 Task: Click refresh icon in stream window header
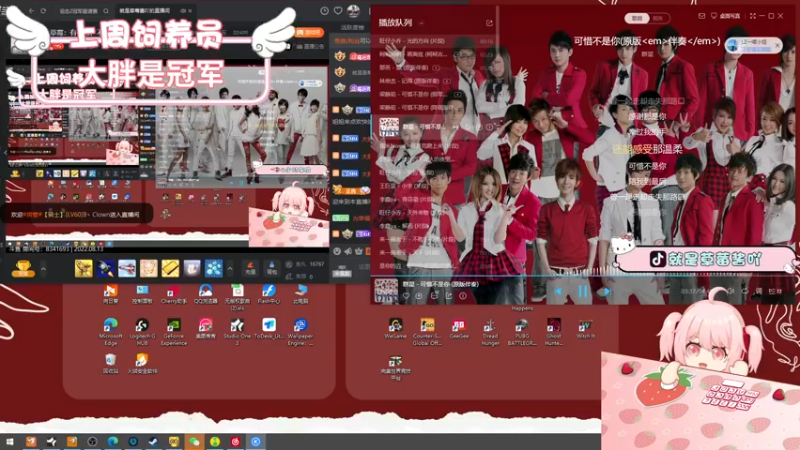click(x=43, y=10)
